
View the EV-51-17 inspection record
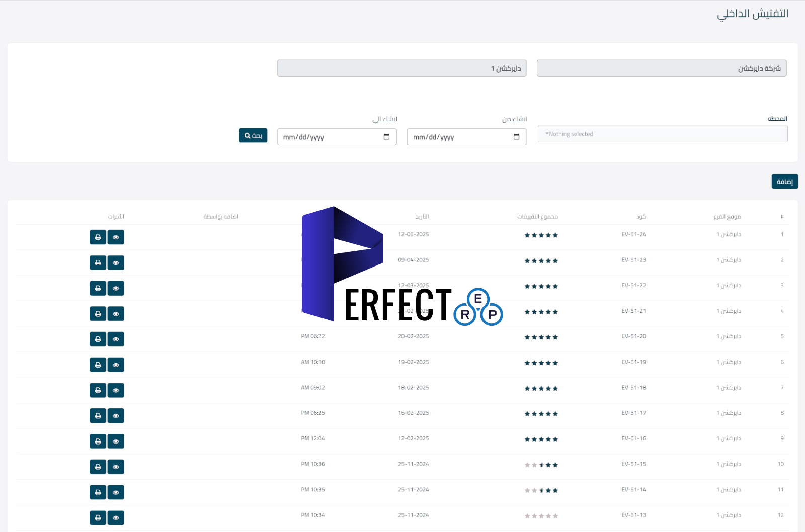(116, 416)
